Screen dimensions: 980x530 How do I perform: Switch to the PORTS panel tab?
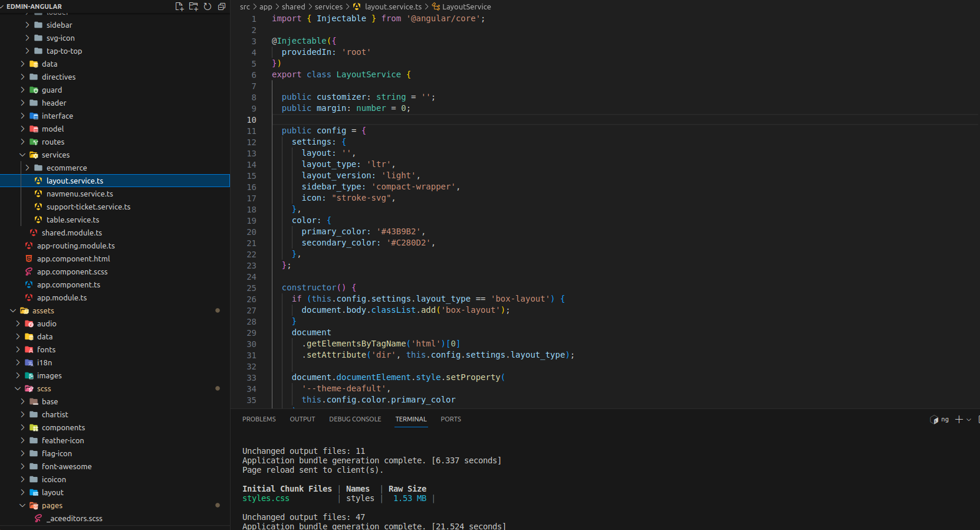pos(450,419)
